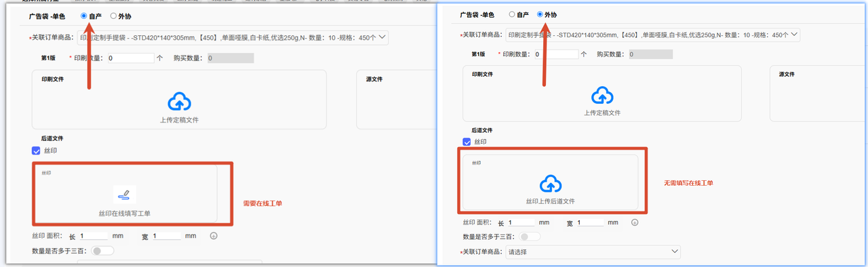The height and width of the screenshot is (267, 868).
Task: Click the 宽 input field in the left panel
Action: (x=167, y=236)
